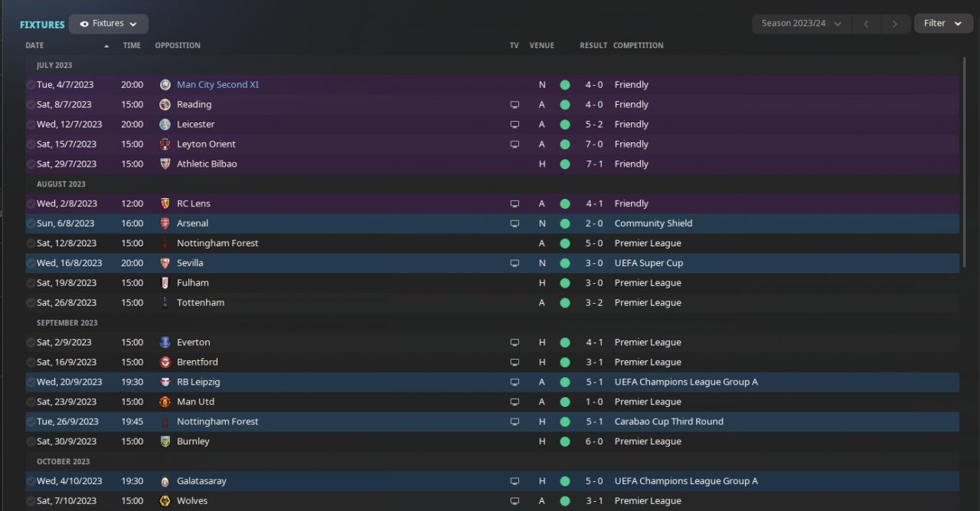Click the Galatasaray club badge
The height and width of the screenshot is (511, 980).
(x=165, y=481)
